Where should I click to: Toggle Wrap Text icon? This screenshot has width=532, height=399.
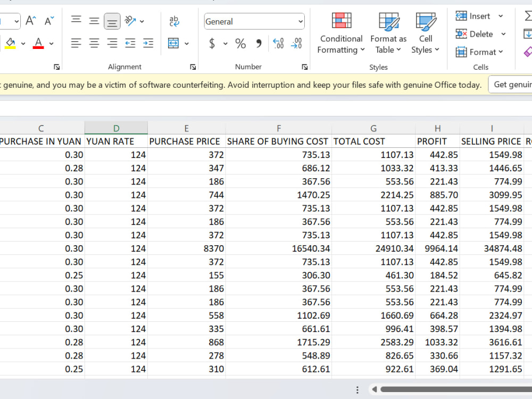(174, 21)
